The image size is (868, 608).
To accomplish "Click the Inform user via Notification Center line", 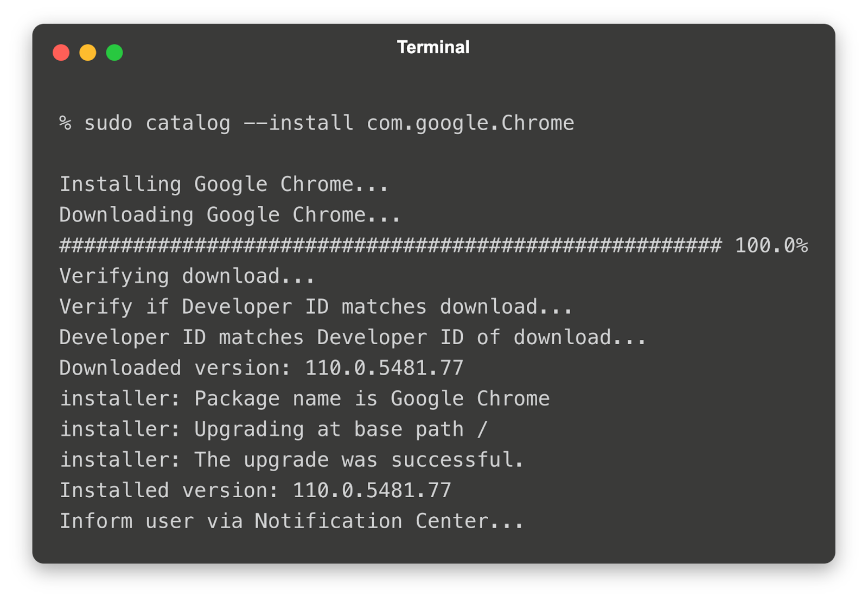I will (x=292, y=521).
